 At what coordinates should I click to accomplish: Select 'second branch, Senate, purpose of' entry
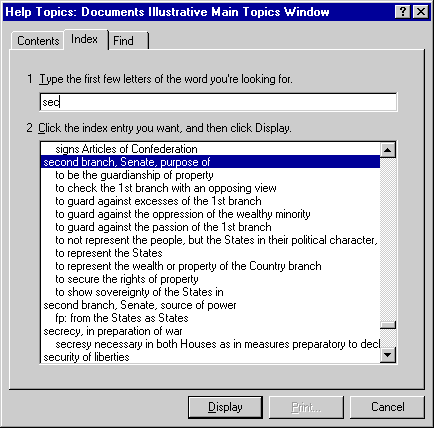(210, 162)
